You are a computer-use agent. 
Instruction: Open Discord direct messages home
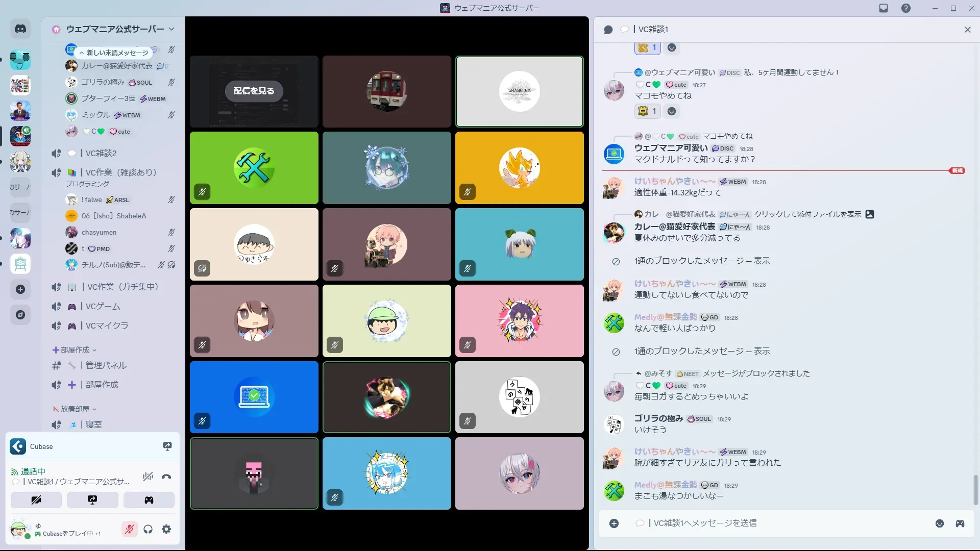tap(20, 29)
